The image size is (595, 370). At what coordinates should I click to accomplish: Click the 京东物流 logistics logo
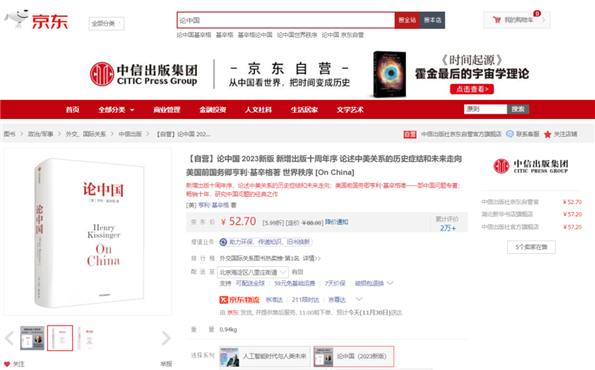239,300
